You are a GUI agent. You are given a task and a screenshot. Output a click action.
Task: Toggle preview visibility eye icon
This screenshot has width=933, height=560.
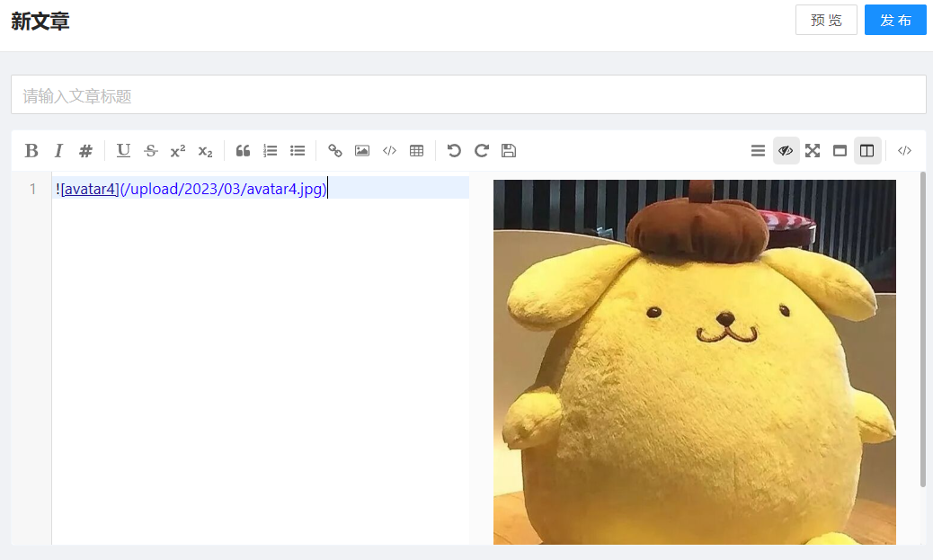[786, 151]
